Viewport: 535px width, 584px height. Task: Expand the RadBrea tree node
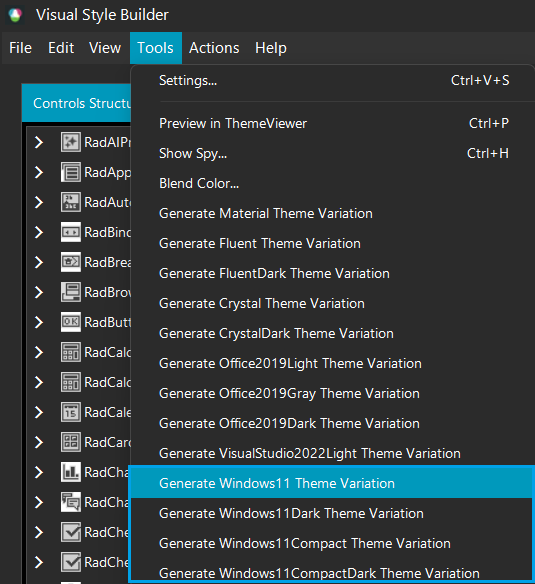[x=39, y=262]
